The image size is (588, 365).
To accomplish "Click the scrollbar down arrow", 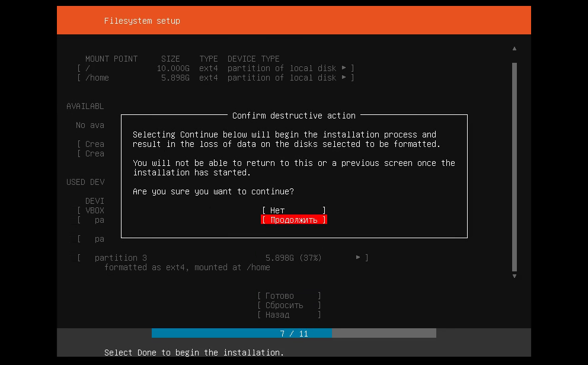I will (x=514, y=276).
